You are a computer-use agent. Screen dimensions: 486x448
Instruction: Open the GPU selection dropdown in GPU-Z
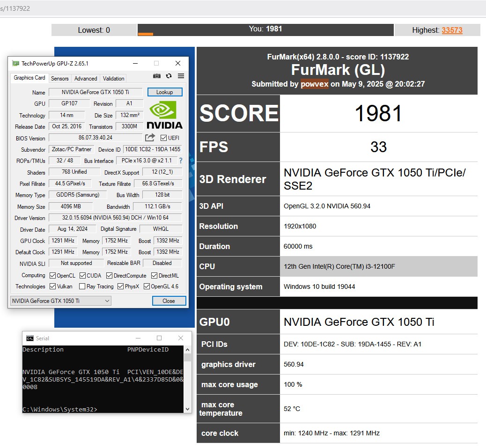click(61, 301)
